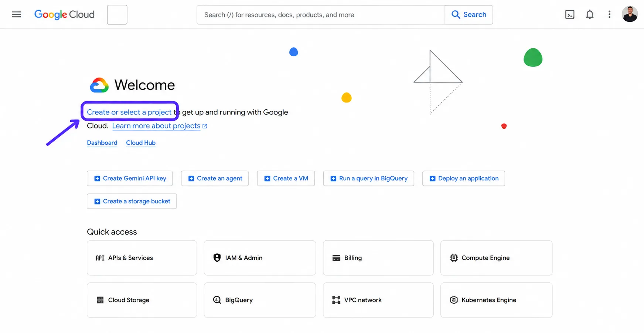Open the hamburger navigation menu

pos(16,14)
